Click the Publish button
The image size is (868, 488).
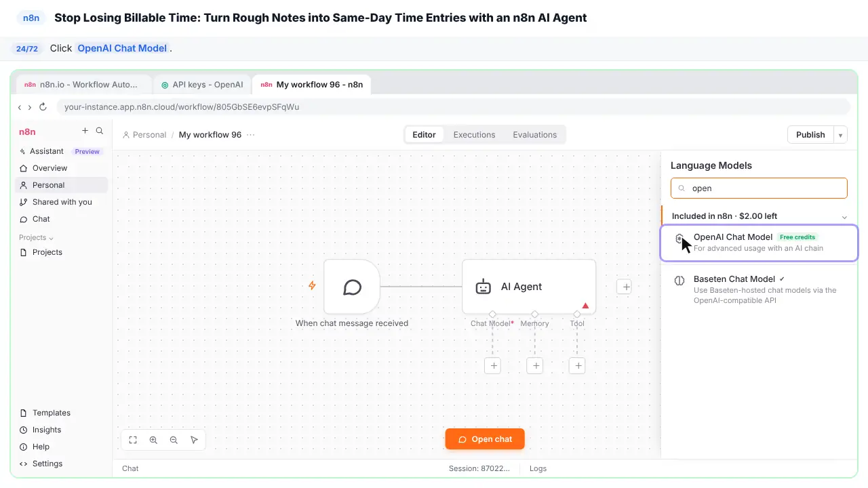(x=810, y=135)
